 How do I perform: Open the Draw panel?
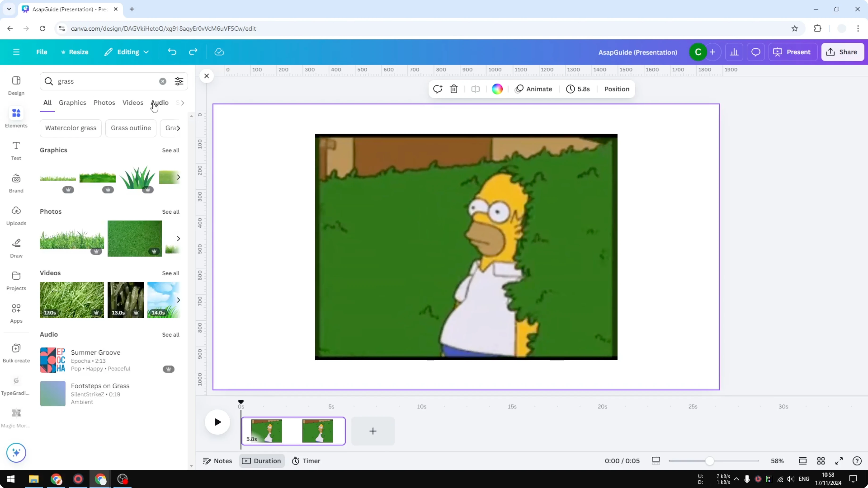coord(16,248)
